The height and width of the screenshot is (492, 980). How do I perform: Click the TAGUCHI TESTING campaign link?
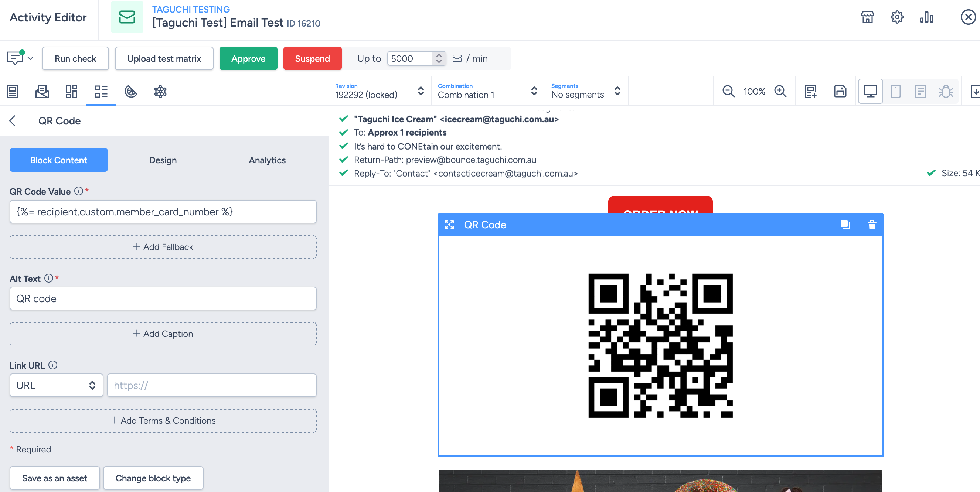tap(191, 9)
